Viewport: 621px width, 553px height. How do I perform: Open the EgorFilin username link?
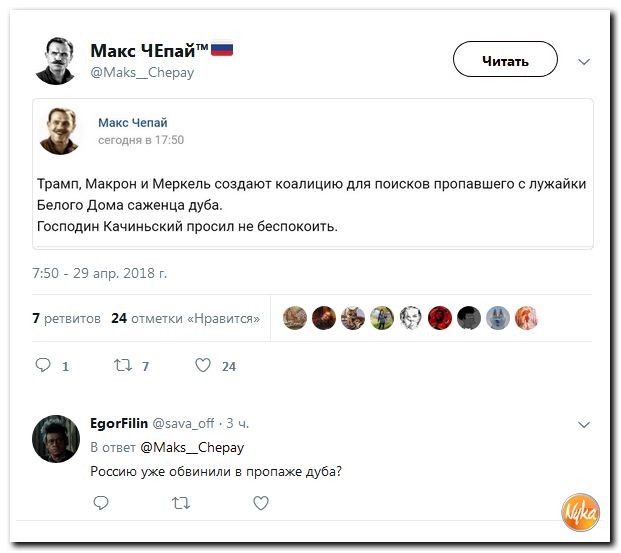click(x=119, y=424)
